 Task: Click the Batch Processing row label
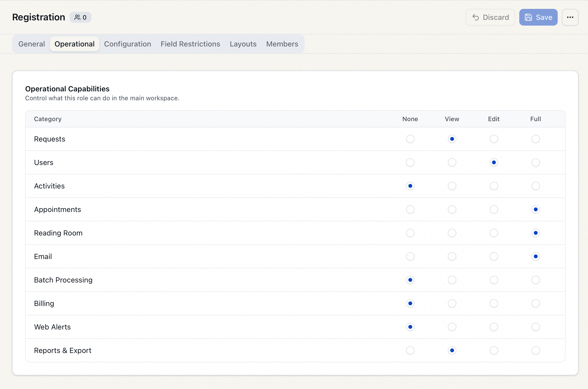[x=63, y=280]
